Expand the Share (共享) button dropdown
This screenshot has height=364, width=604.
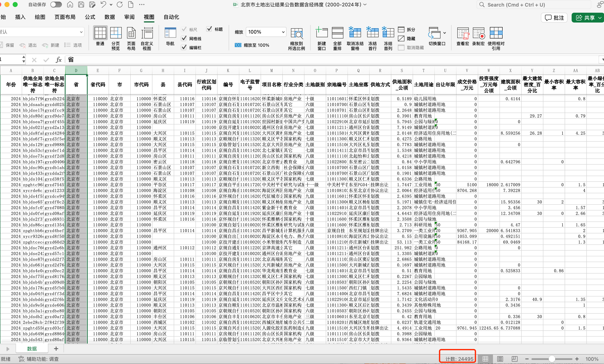point(599,18)
